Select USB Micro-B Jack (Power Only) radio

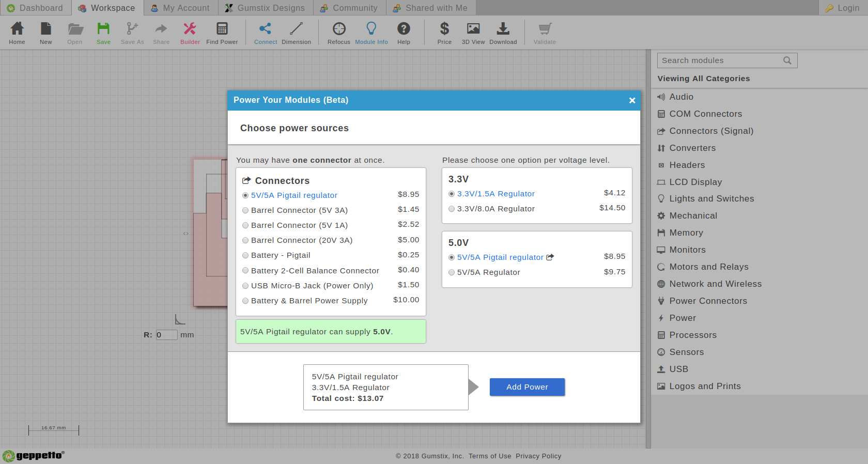(245, 286)
